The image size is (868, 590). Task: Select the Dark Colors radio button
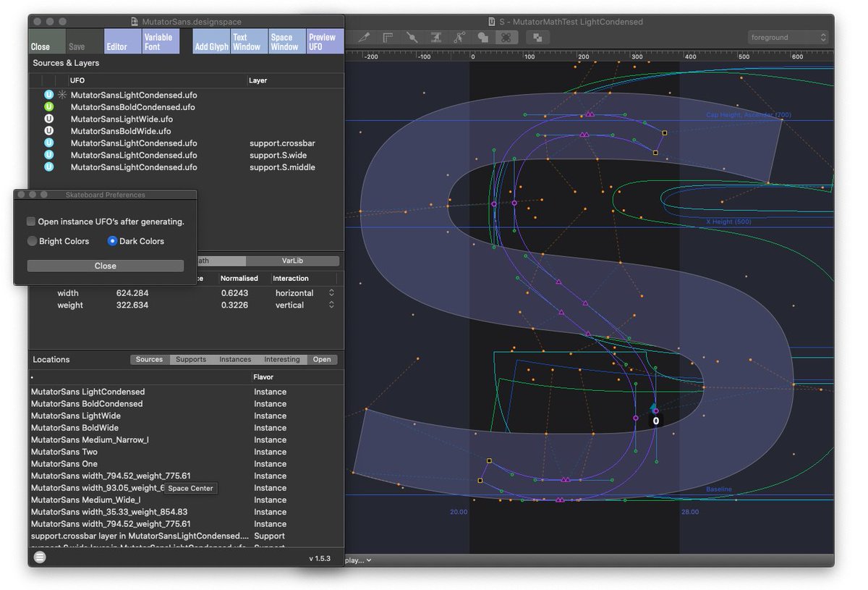point(112,241)
